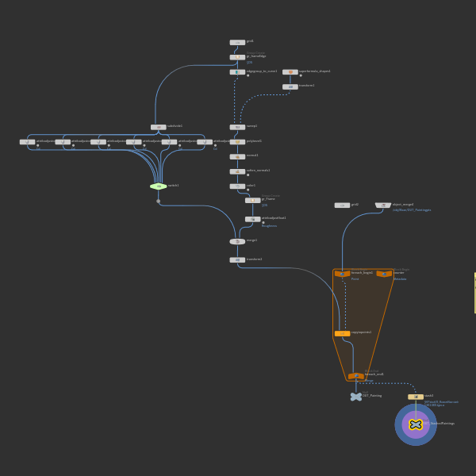Click the object_merge1 path text below its name
The image size is (476, 476).
point(412,210)
